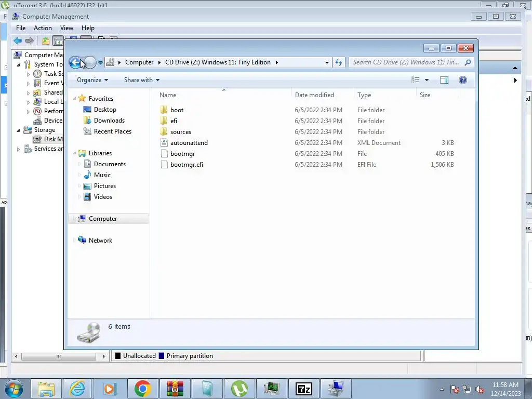This screenshot has height=399, width=532.
Task: Open the address bar history dropdown
Action: click(x=327, y=62)
